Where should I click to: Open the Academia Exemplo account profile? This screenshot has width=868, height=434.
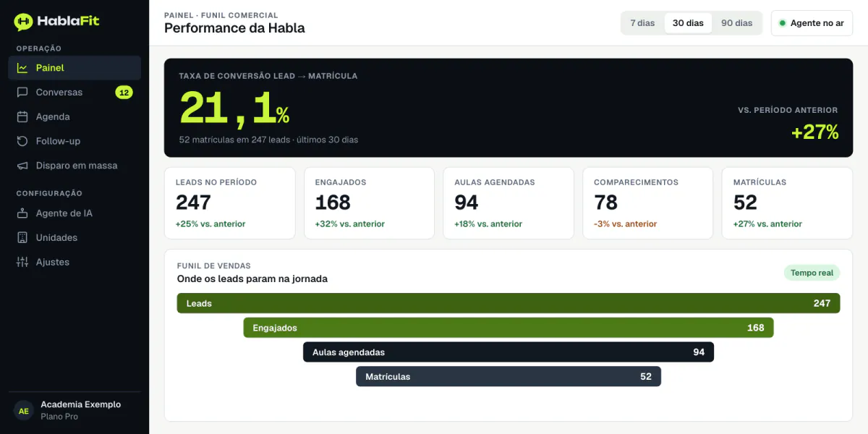click(75, 411)
